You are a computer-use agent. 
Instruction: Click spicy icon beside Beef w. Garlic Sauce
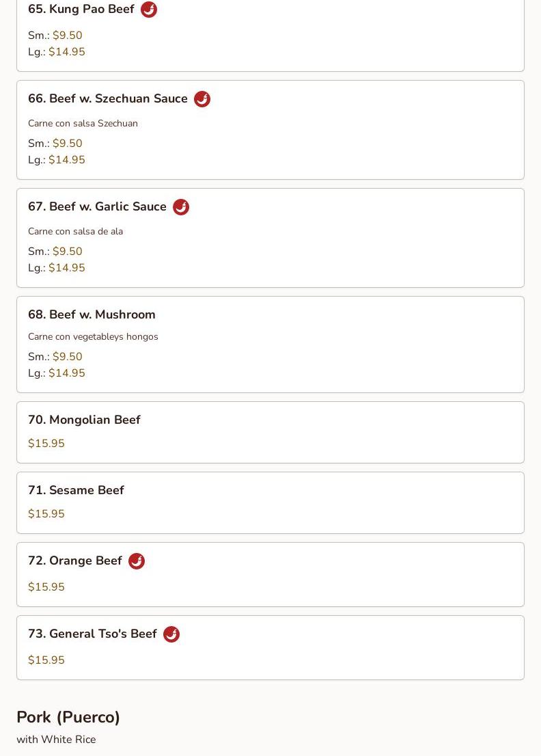tap(180, 207)
